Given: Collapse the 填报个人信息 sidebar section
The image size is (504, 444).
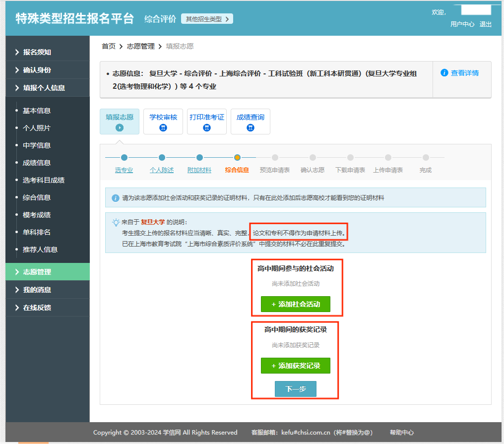Looking at the screenshot, I should click(x=44, y=88).
